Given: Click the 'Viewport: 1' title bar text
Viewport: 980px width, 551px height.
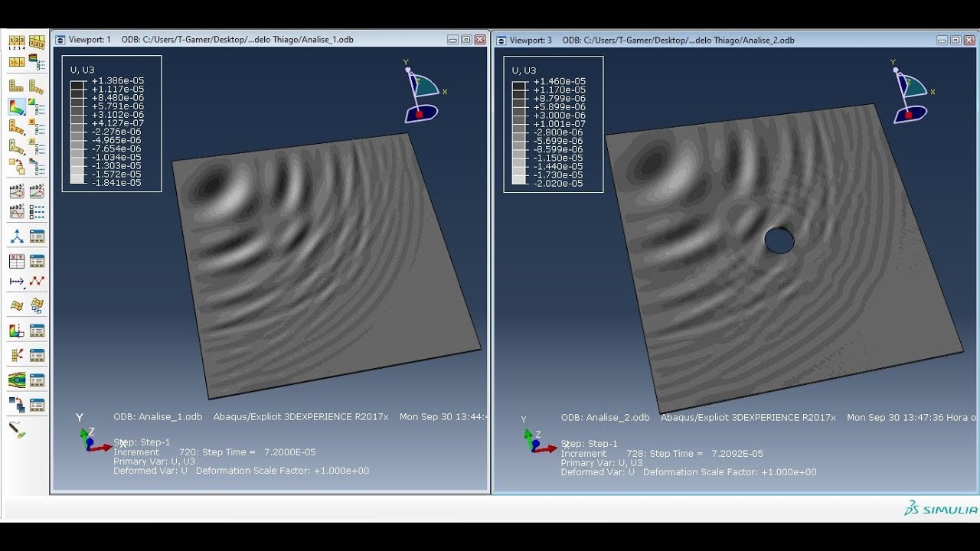Looking at the screenshot, I should tap(89, 40).
